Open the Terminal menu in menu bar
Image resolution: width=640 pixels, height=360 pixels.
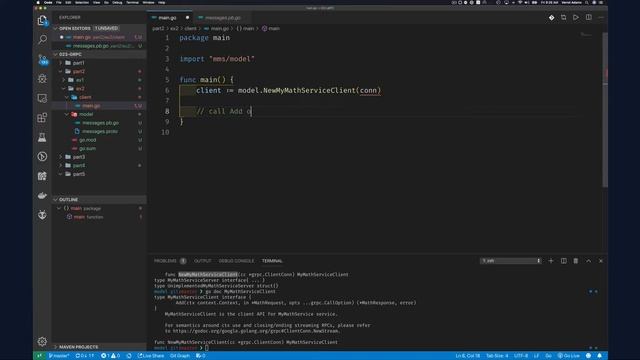(x=132, y=2)
